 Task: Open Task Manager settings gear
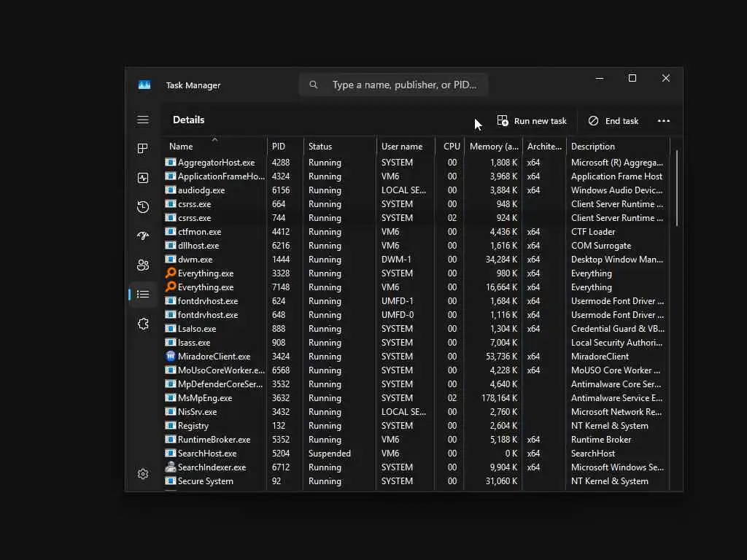[x=143, y=474]
